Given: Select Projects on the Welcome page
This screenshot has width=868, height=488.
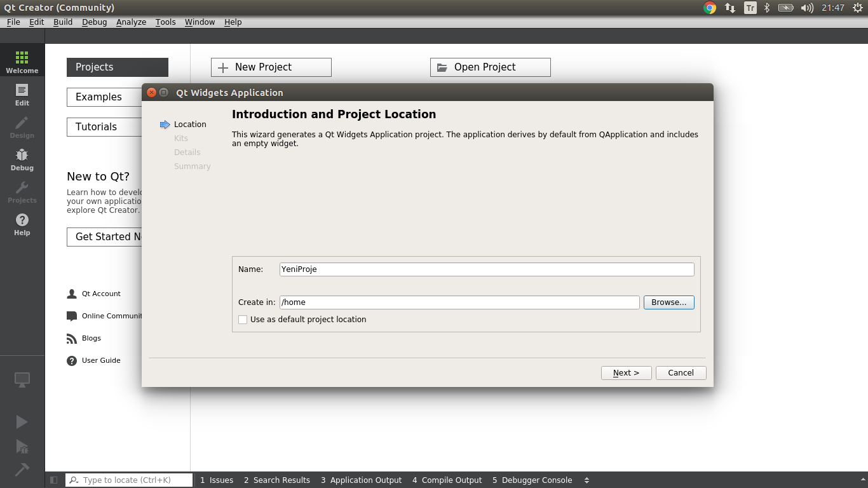Looking at the screenshot, I should pyautogui.click(x=118, y=67).
